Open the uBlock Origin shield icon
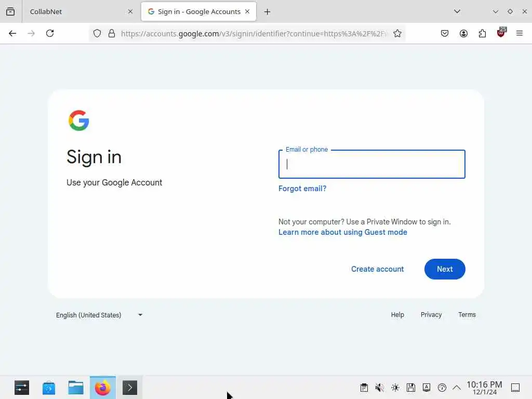The image size is (532, 399). [x=501, y=33]
